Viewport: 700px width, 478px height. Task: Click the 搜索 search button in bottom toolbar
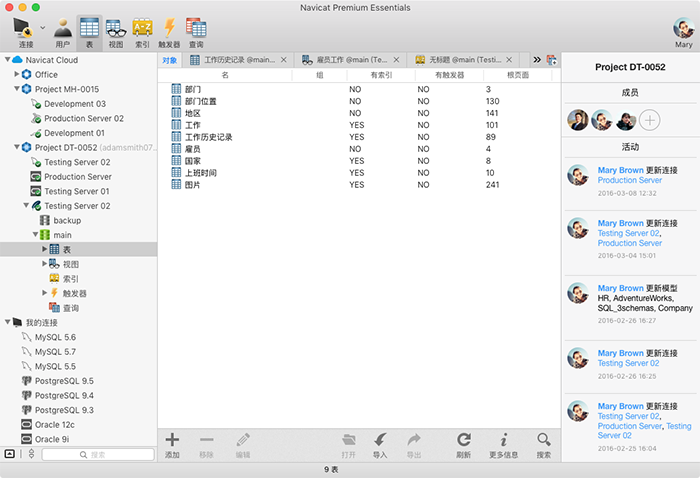tap(544, 445)
